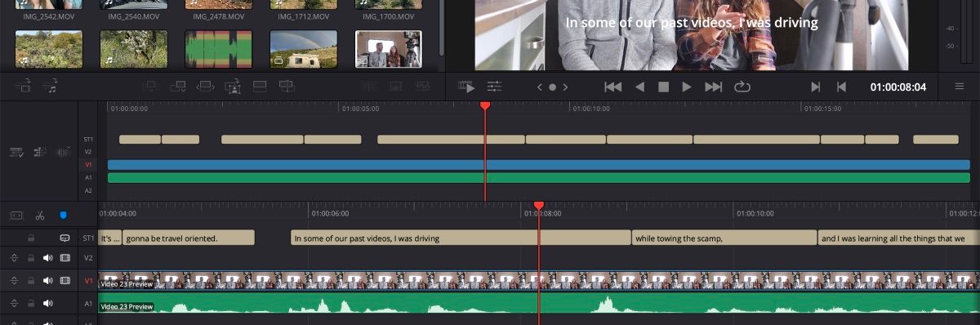Select IMG_1712.MOV clip label

[303, 16]
